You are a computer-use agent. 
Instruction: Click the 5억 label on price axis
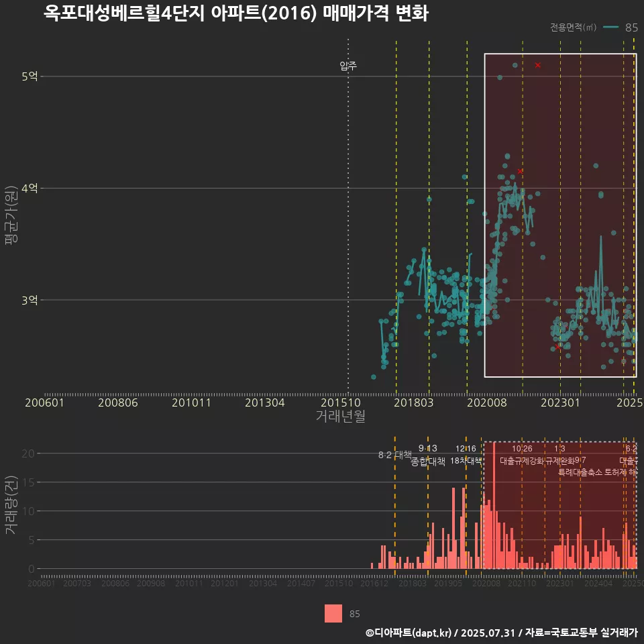coord(30,76)
